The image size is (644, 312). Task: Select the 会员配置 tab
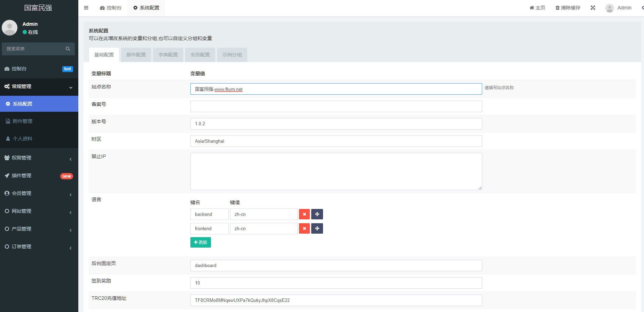click(x=200, y=55)
